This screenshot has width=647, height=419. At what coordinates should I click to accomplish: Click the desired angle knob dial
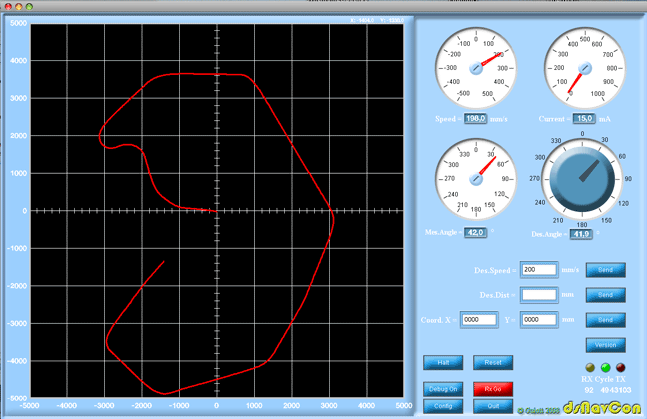(582, 179)
